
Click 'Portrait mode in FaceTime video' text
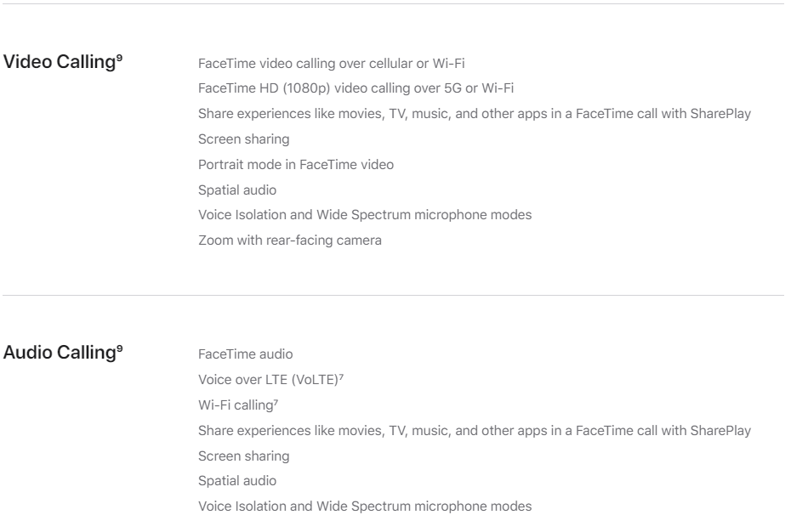[296, 165]
